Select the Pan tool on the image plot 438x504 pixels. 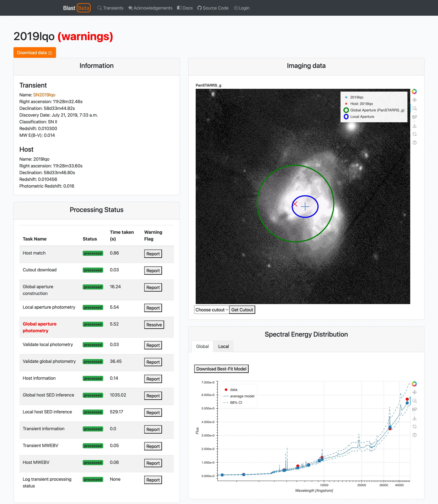[x=415, y=100]
